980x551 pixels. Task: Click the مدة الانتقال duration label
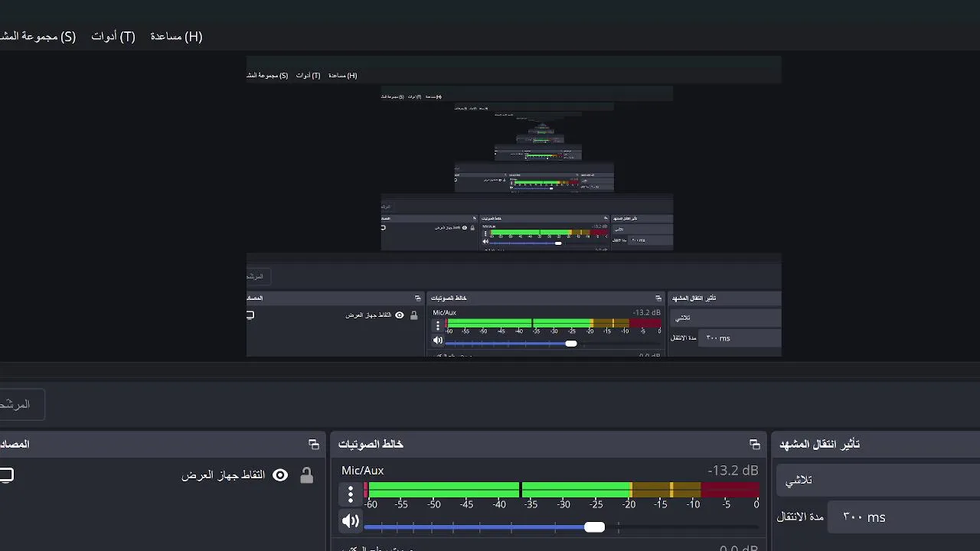click(x=800, y=517)
